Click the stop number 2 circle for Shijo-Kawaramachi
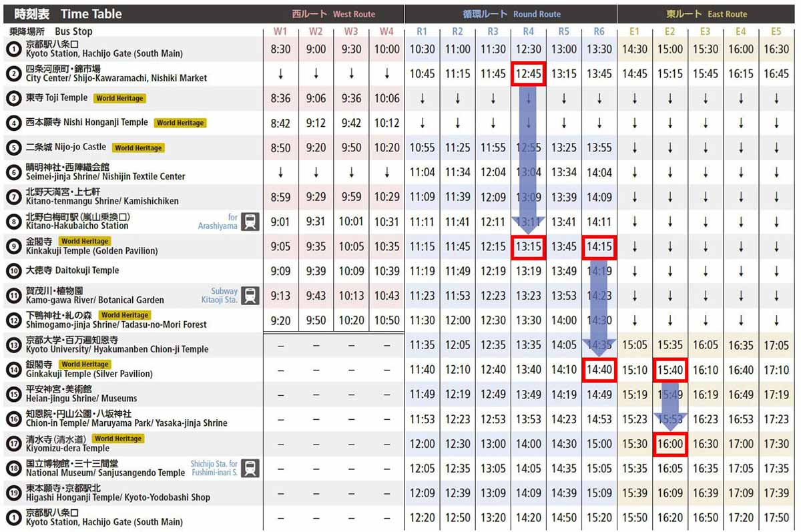 (x=14, y=73)
